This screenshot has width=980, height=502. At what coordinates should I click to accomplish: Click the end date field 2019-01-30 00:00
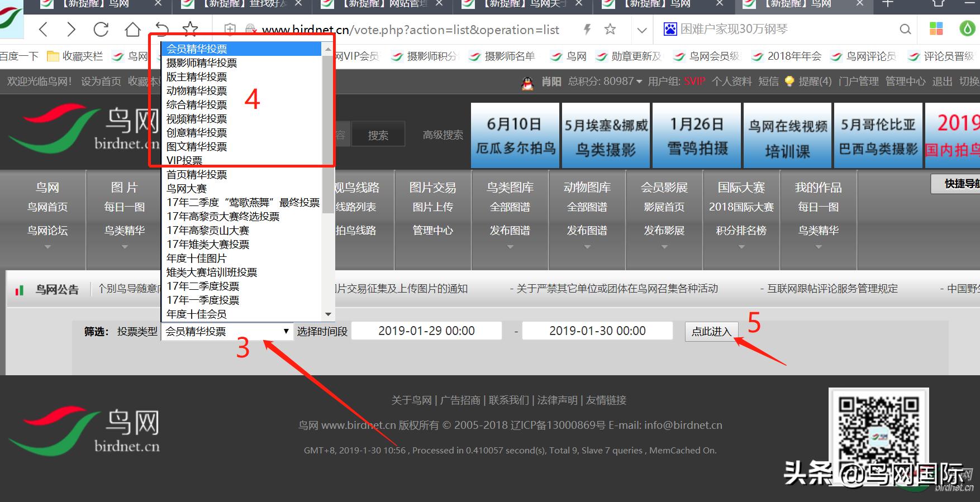click(x=597, y=331)
